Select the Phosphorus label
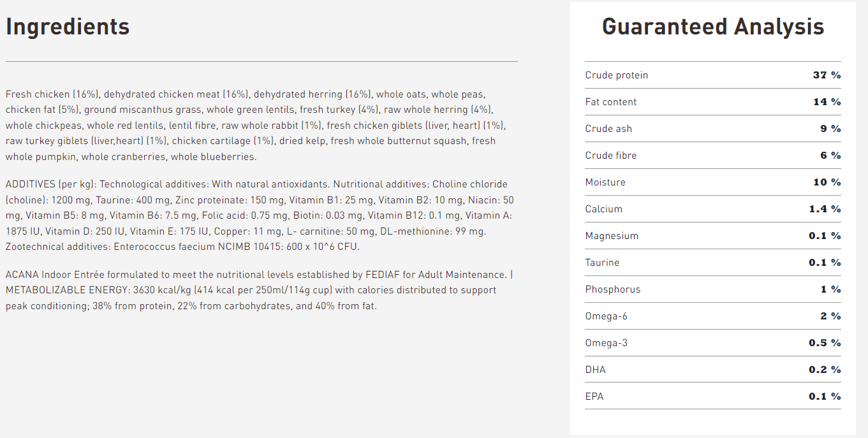This screenshot has width=868, height=438. 613,289
